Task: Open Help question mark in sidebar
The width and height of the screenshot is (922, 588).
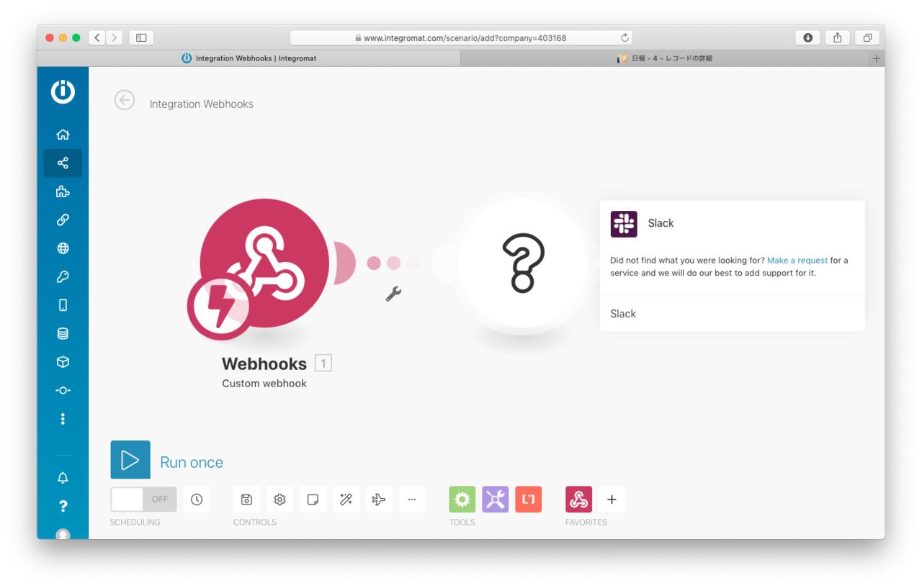Action: pyautogui.click(x=63, y=507)
